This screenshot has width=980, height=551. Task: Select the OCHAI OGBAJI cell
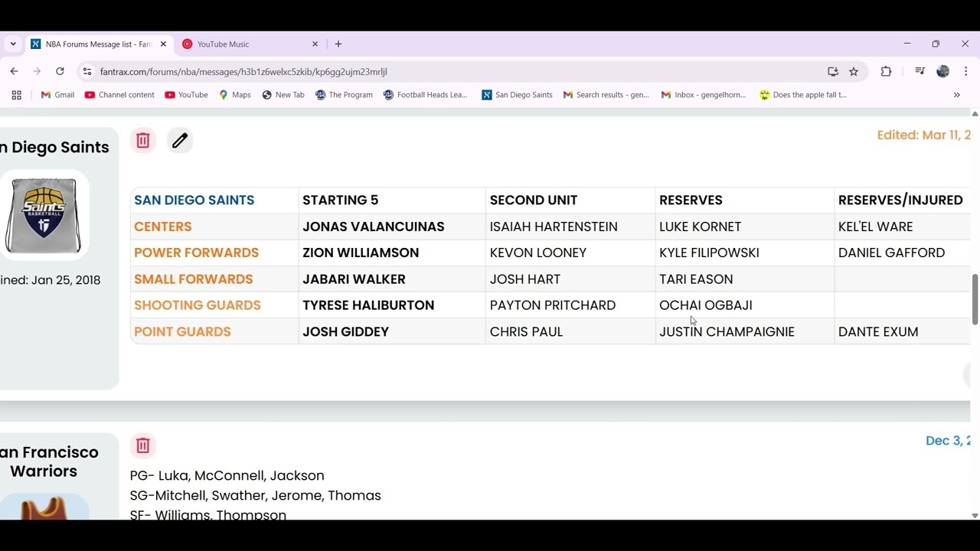pos(744,305)
